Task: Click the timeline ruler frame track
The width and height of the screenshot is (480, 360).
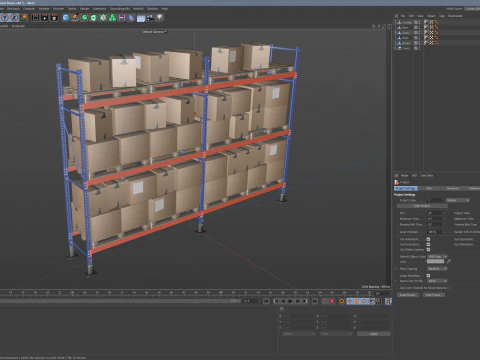Action: [x=187, y=293]
